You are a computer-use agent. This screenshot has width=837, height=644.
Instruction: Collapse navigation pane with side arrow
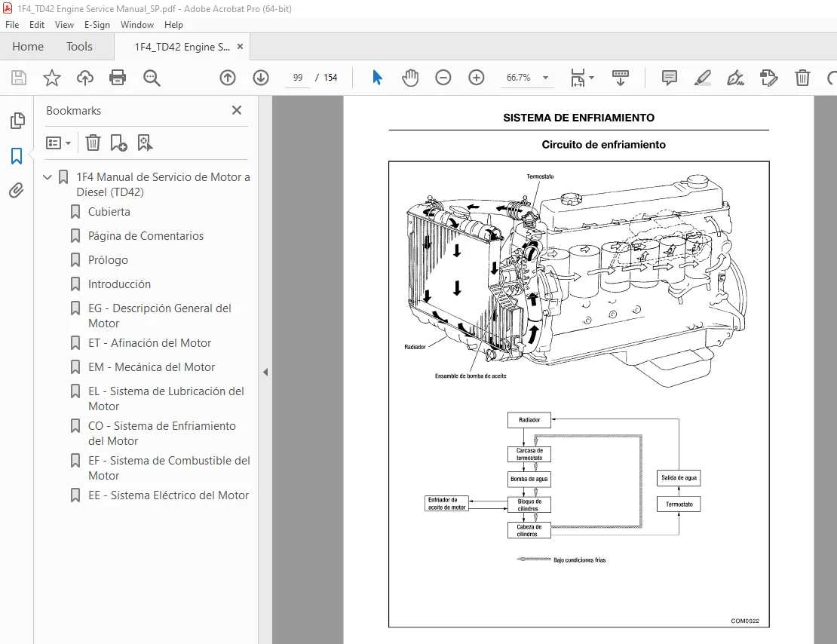(265, 373)
